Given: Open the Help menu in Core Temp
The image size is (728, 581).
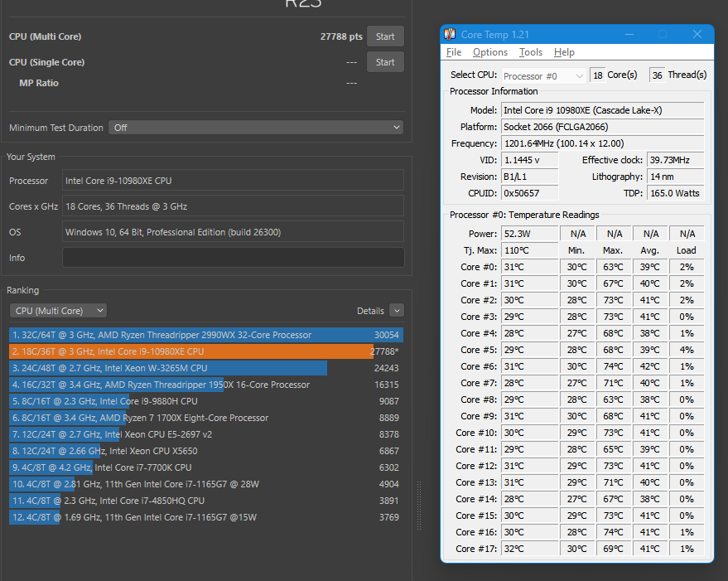Looking at the screenshot, I should [x=564, y=52].
